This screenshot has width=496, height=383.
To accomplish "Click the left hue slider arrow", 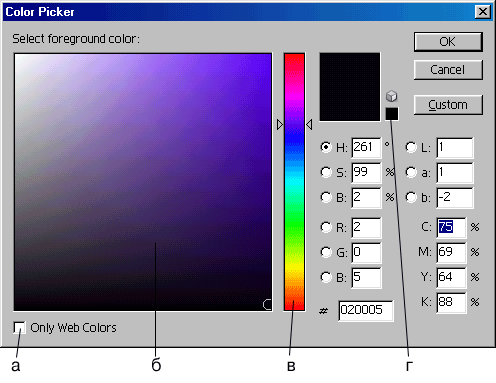I will click(x=280, y=125).
